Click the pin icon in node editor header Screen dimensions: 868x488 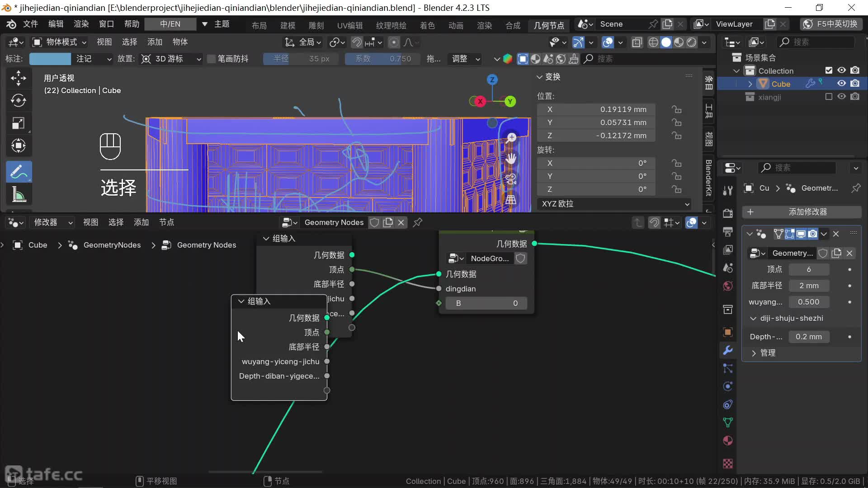[418, 222]
